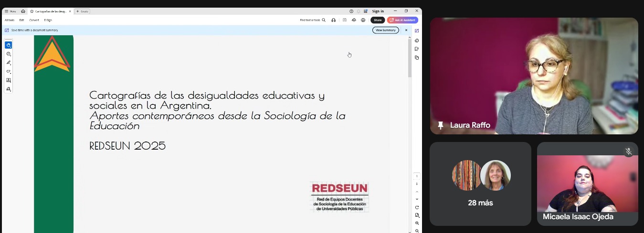
Task: Expand the 28 más participants tile
Action: 480,183
